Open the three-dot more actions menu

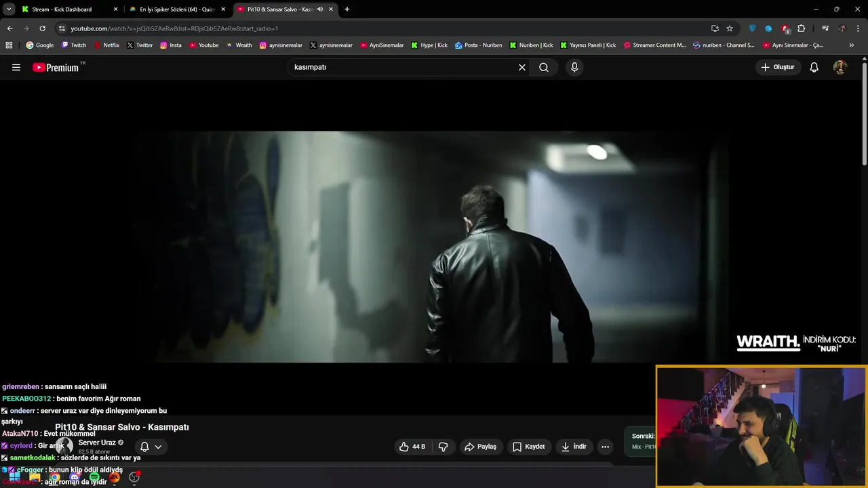tap(606, 447)
